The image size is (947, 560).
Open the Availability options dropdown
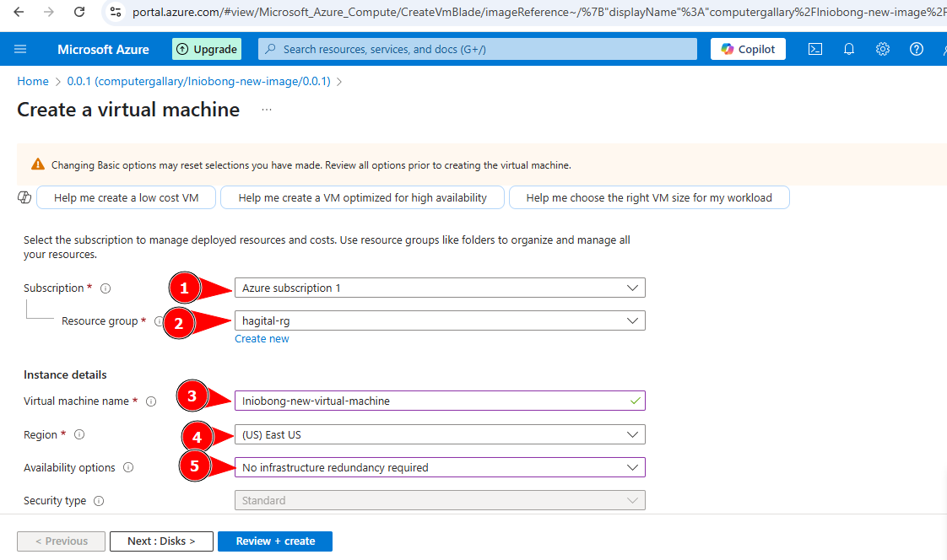click(440, 467)
